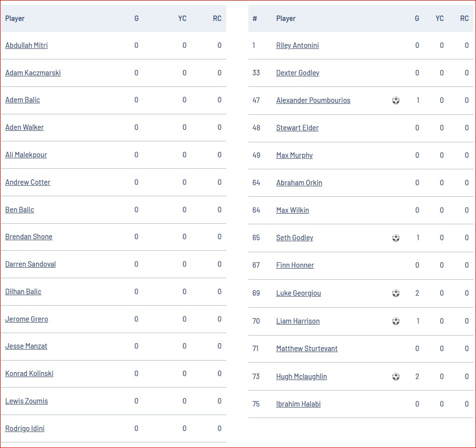Open Riley Antonini's player page
This screenshot has width=476, height=448.
coord(298,45)
